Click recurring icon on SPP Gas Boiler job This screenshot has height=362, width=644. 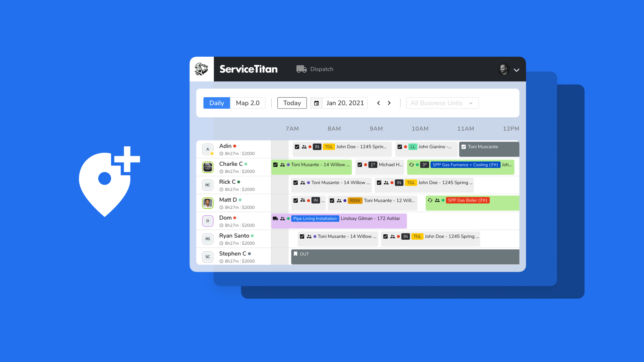point(430,200)
